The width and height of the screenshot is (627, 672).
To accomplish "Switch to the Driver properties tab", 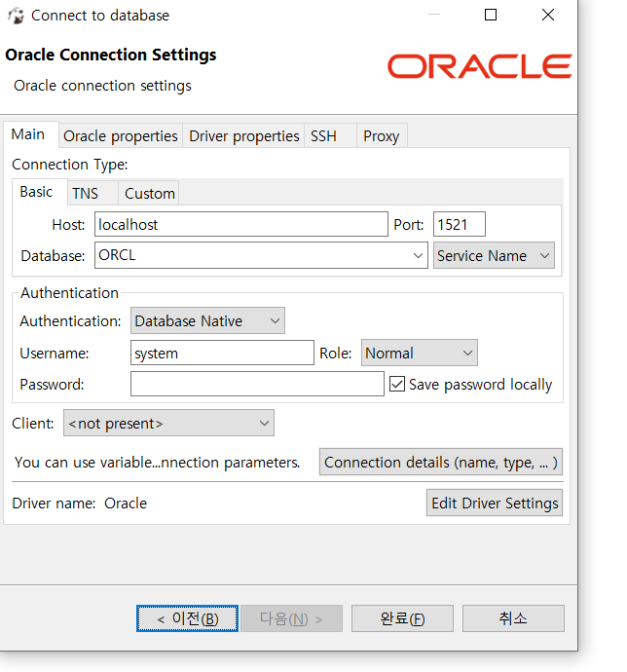I will tap(243, 135).
